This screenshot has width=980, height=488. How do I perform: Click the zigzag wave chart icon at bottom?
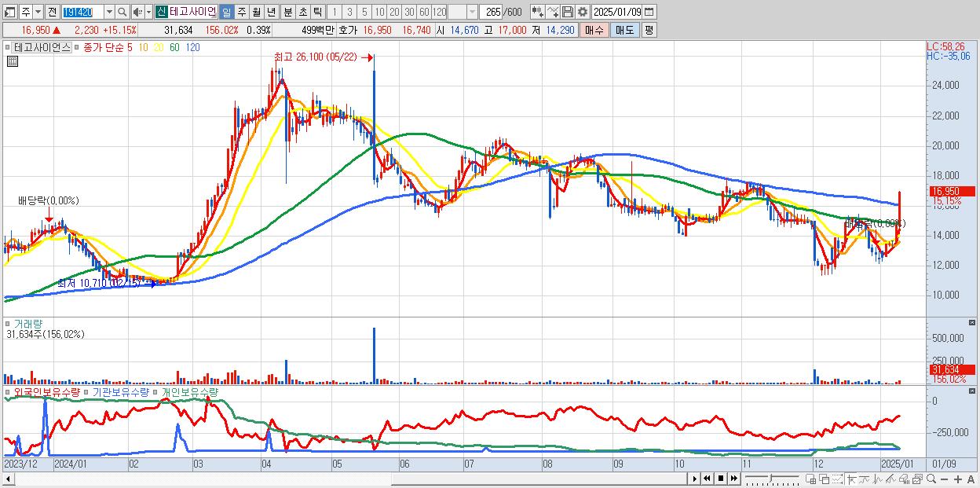point(878,479)
